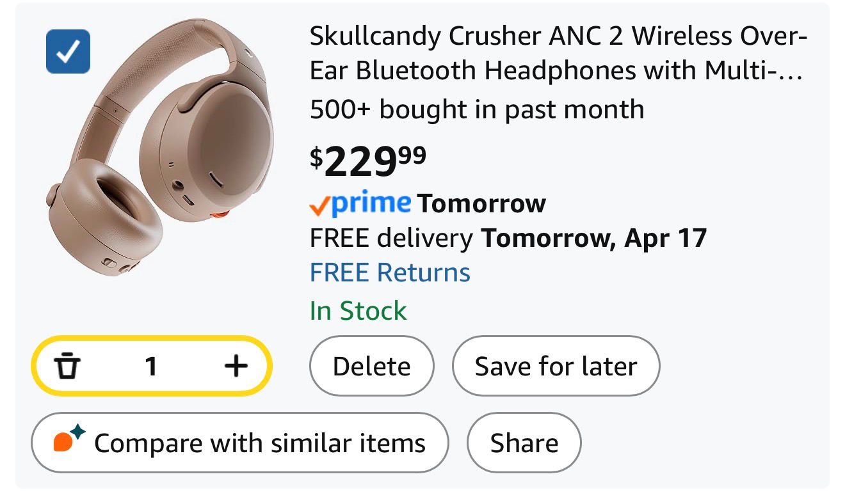This screenshot has width=845, height=504.
Task: Tap the Share button
Action: 524,443
